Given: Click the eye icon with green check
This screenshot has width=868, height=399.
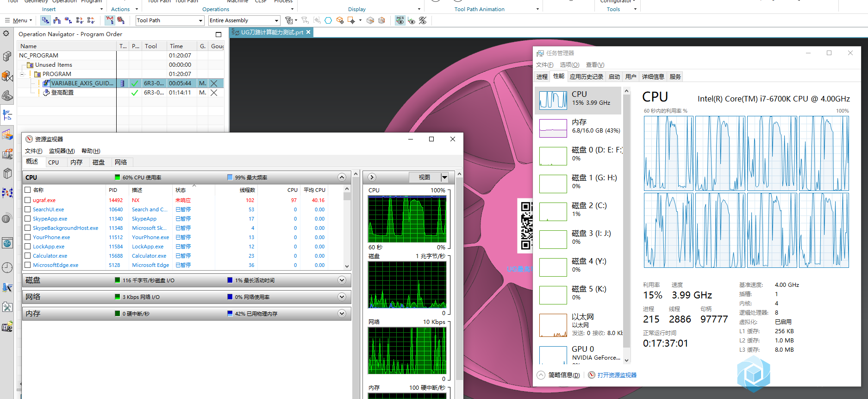Looking at the screenshot, I should tap(412, 20).
